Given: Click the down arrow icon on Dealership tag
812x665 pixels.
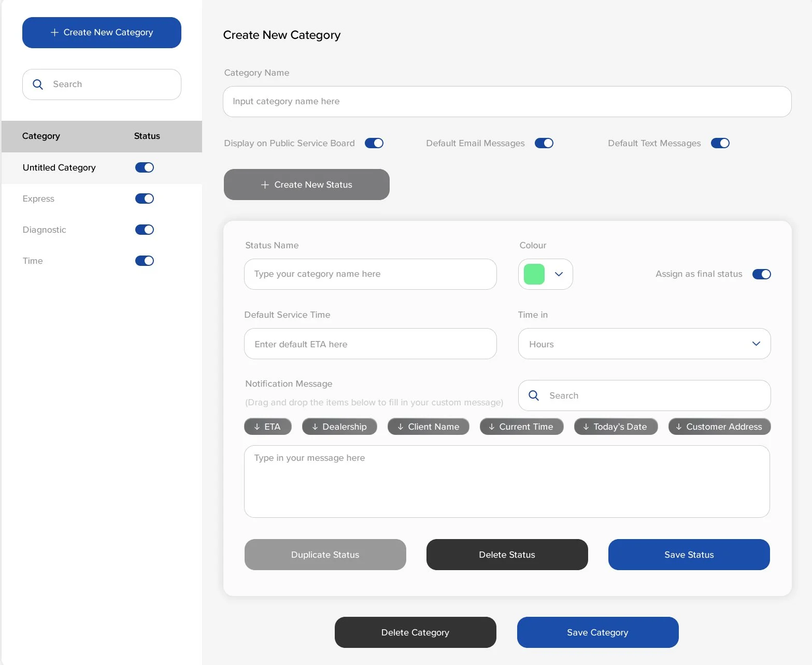Looking at the screenshot, I should [315, 427].
